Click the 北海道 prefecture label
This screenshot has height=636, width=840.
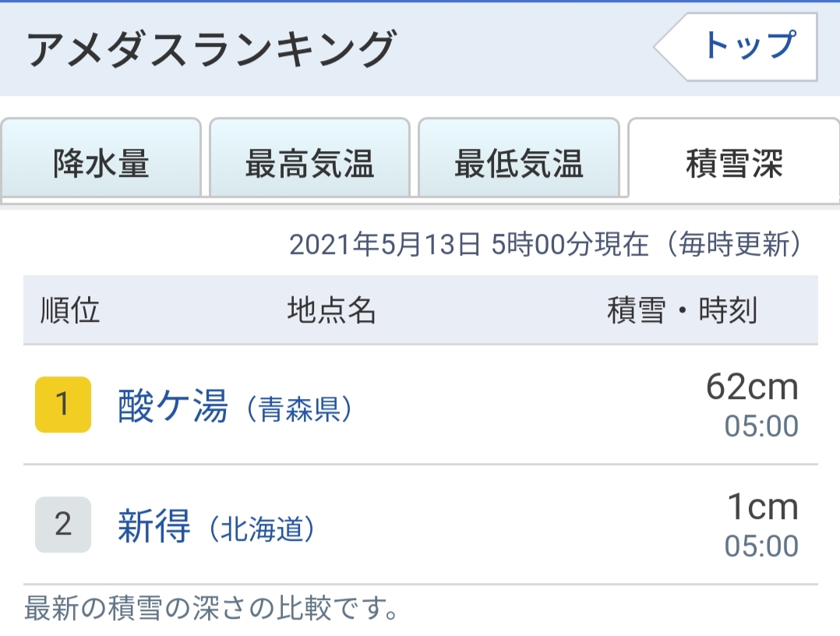[x=261, y=530]
